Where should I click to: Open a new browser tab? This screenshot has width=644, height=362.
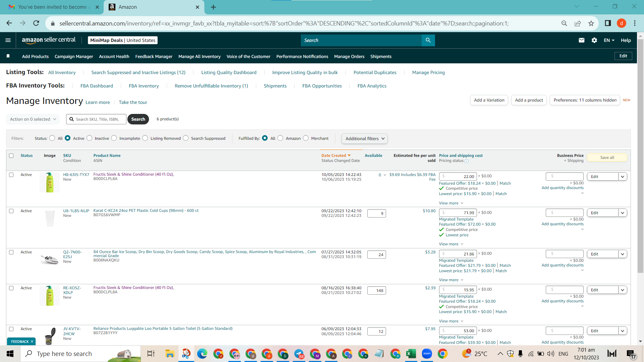213,7
